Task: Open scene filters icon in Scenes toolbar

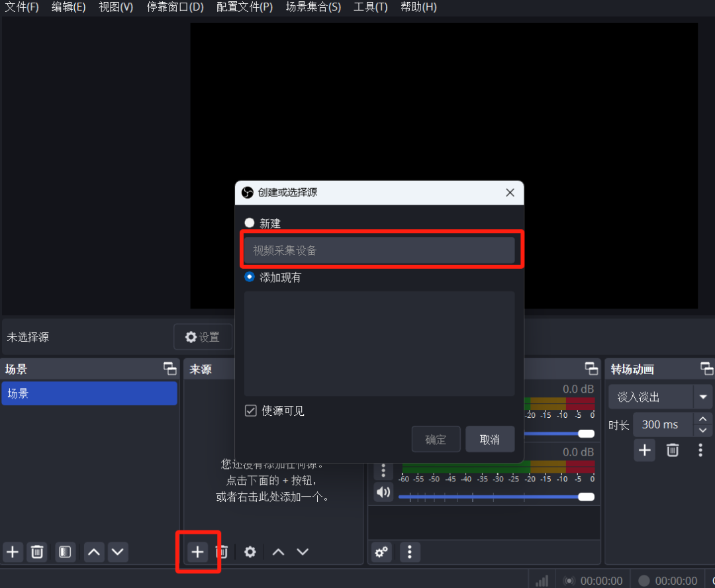Action: [65, 552]
